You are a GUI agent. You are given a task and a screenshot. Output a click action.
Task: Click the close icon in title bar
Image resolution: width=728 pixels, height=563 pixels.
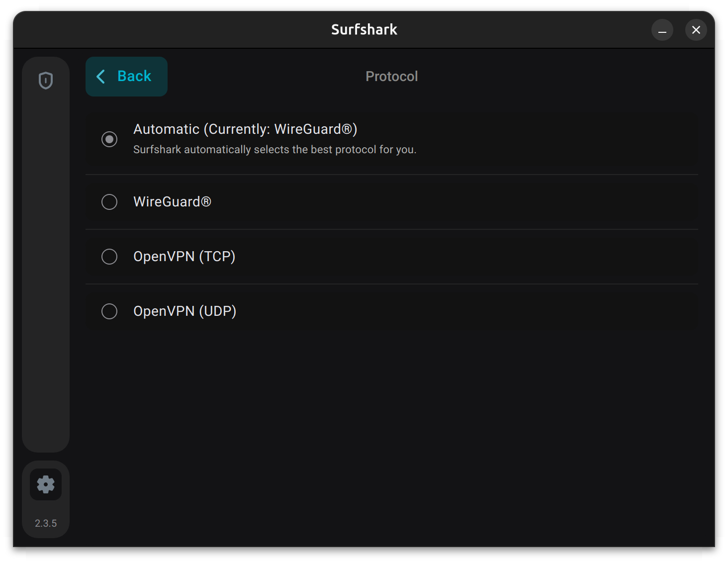(x=696, y=30)
